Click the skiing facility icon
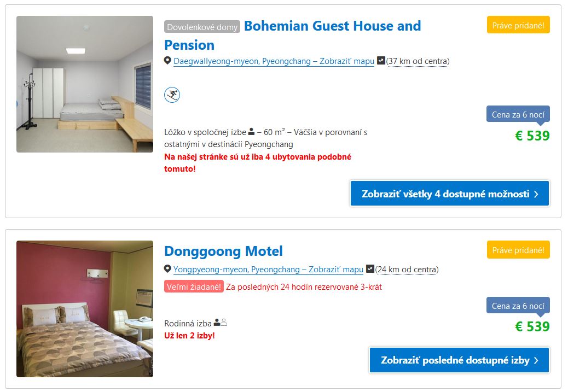The height and width of the screenshot is (392, 568). point(172,95)
